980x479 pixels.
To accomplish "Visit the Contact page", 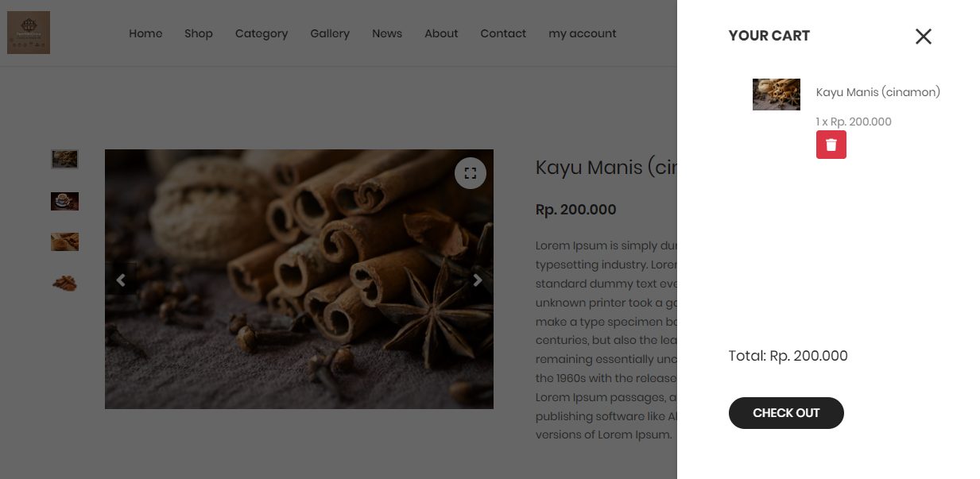I will point(503,33).
